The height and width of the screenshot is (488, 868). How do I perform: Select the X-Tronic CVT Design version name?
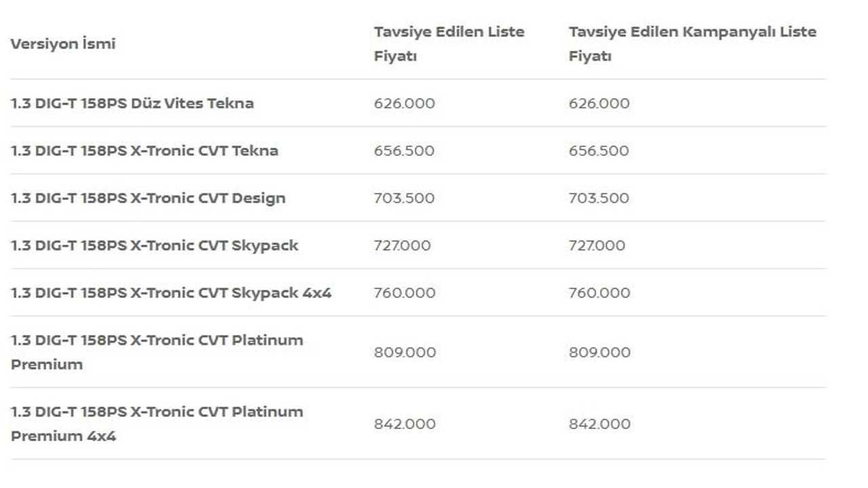[148, 198]
